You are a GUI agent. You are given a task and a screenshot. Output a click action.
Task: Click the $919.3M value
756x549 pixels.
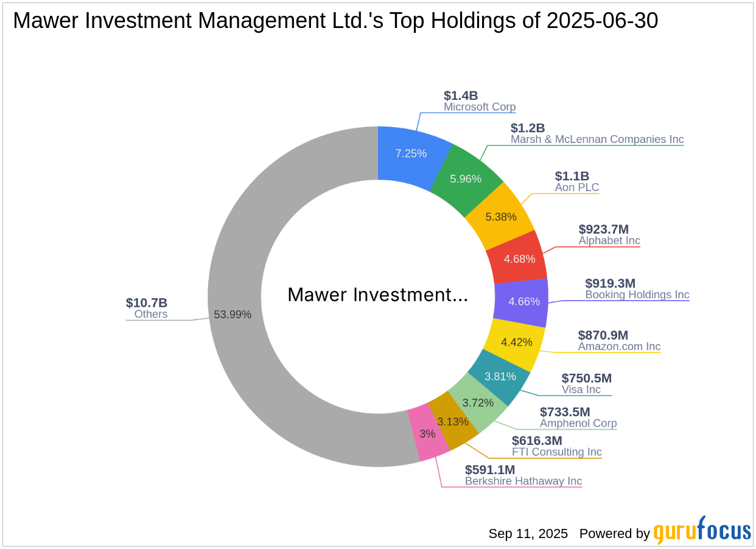(610, 283)
